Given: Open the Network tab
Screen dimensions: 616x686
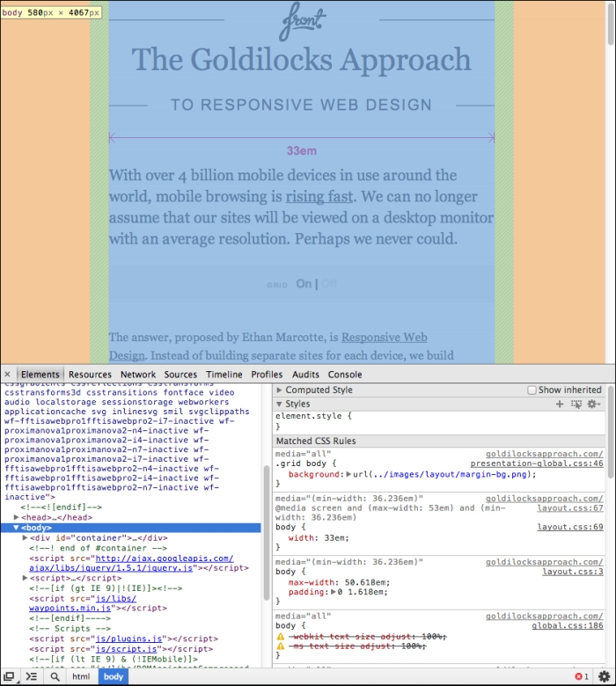Looking at the screenshot, I should click(x=138, y=375).
